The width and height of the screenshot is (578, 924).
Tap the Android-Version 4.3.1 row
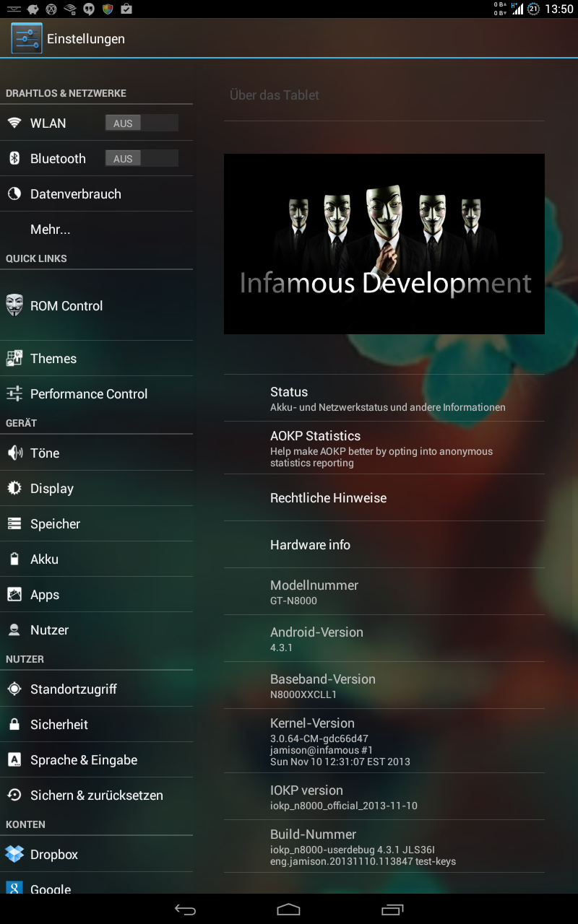pyautogui.click(x=384, y=639)
